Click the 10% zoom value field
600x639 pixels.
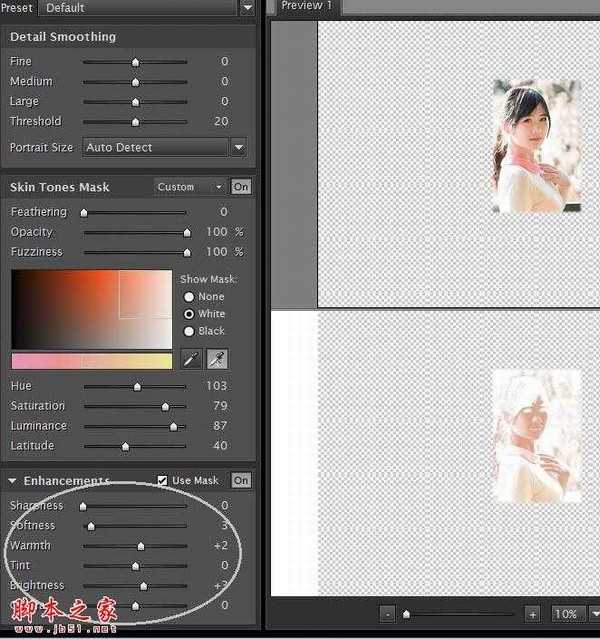point(568,613)
